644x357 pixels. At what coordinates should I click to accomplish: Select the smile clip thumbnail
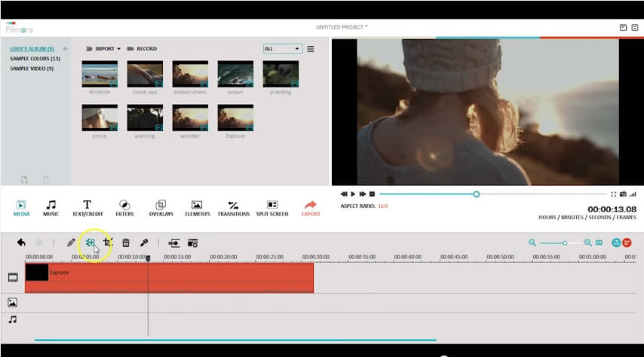click(x=100, y=117)
